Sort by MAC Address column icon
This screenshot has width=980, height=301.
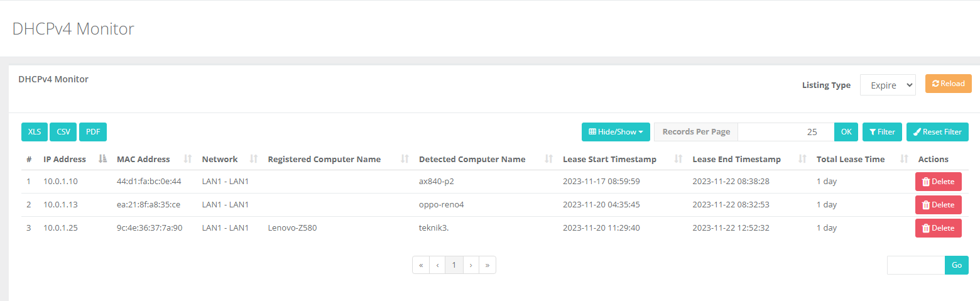click(x=187, y=160)
